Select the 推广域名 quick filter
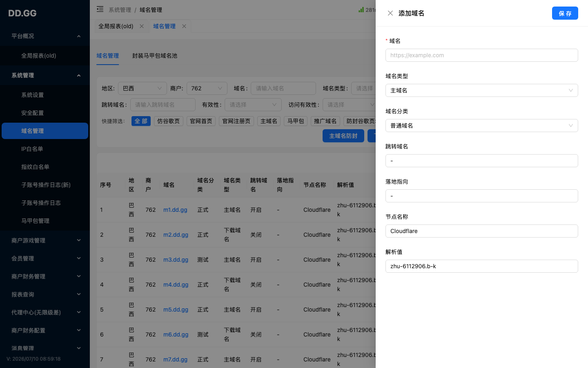Viewport: 588px width, 368px height. click(325, 121)
